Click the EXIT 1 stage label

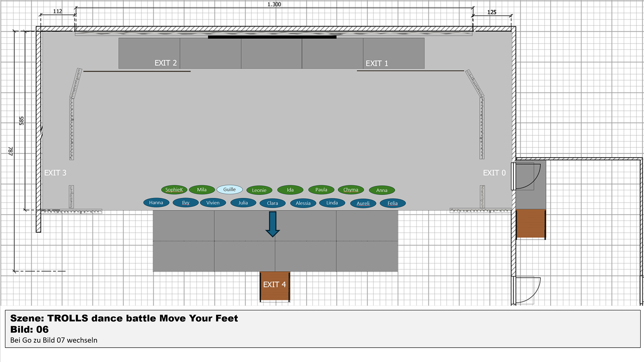(x=377, y=63)
